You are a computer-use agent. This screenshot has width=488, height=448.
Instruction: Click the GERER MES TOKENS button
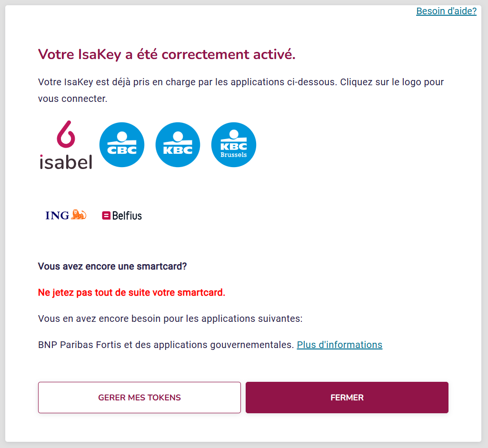click(x=139, y=398)
